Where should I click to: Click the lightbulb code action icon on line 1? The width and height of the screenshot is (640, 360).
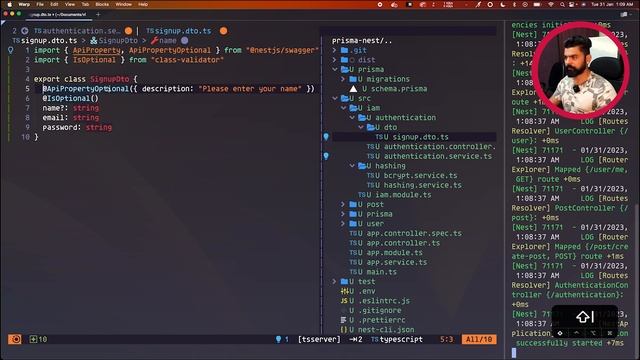point(11,50)
